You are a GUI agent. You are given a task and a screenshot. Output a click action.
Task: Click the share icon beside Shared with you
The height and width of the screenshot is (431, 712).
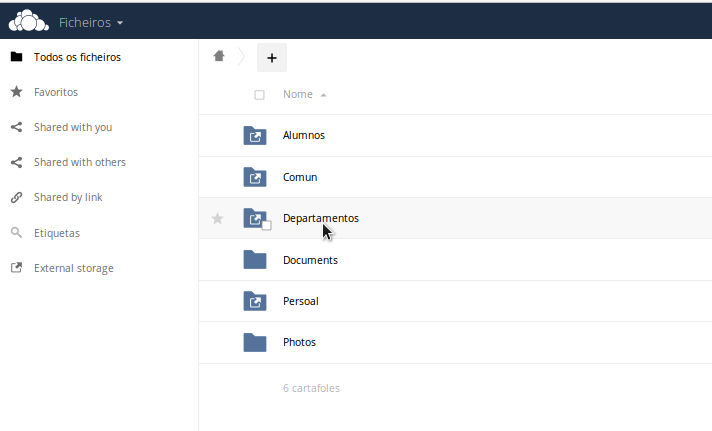[x=16, y=127]
